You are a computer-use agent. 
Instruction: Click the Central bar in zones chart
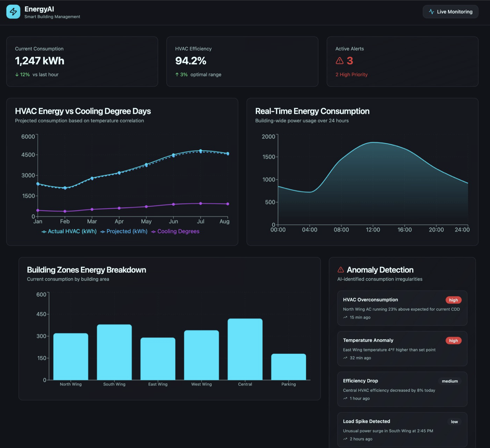(245, 349)
